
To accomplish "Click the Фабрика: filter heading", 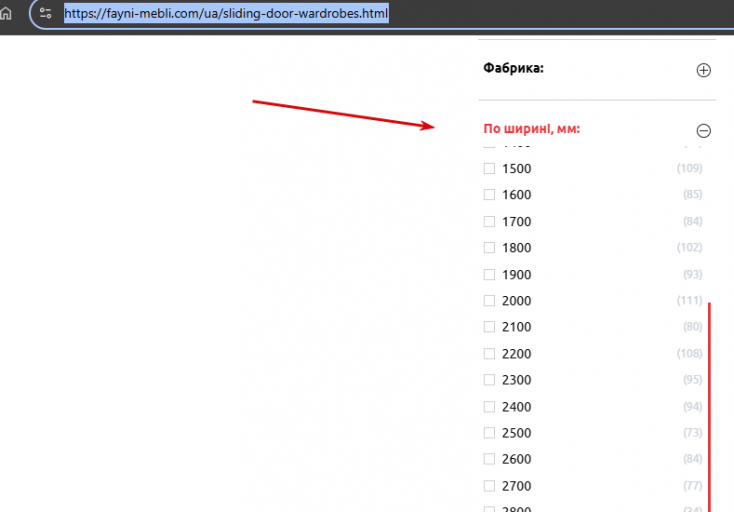I will click(x=514, y=68).
